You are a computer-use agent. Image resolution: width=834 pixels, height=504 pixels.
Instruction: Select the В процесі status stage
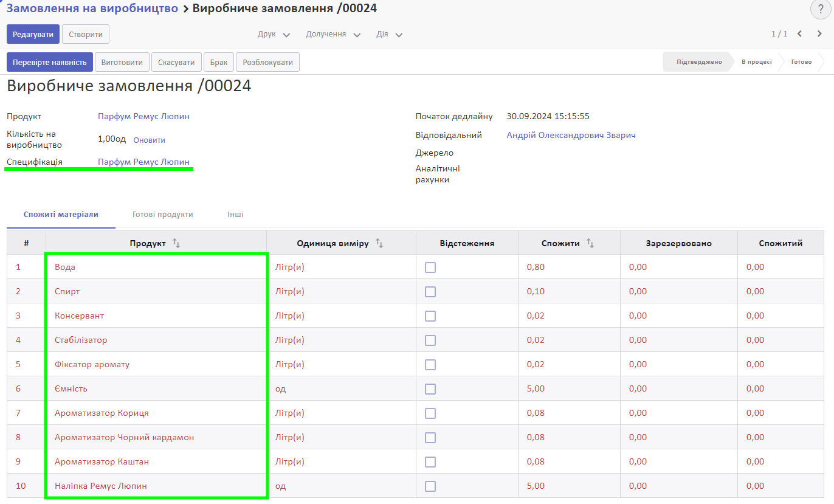[756, 62]
